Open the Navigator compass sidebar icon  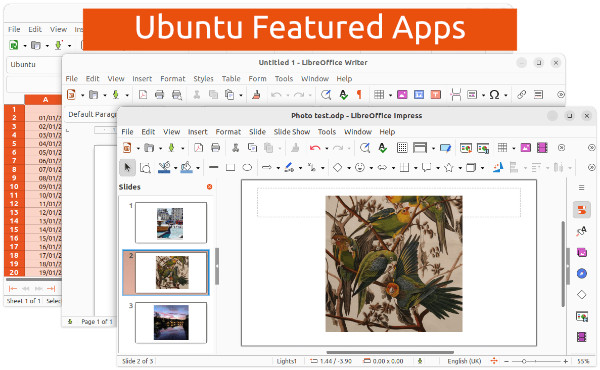pyautogui.click(x=582, y=273)
